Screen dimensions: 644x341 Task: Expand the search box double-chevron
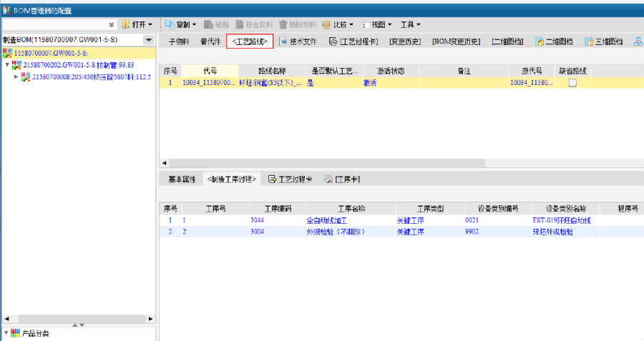112,24
